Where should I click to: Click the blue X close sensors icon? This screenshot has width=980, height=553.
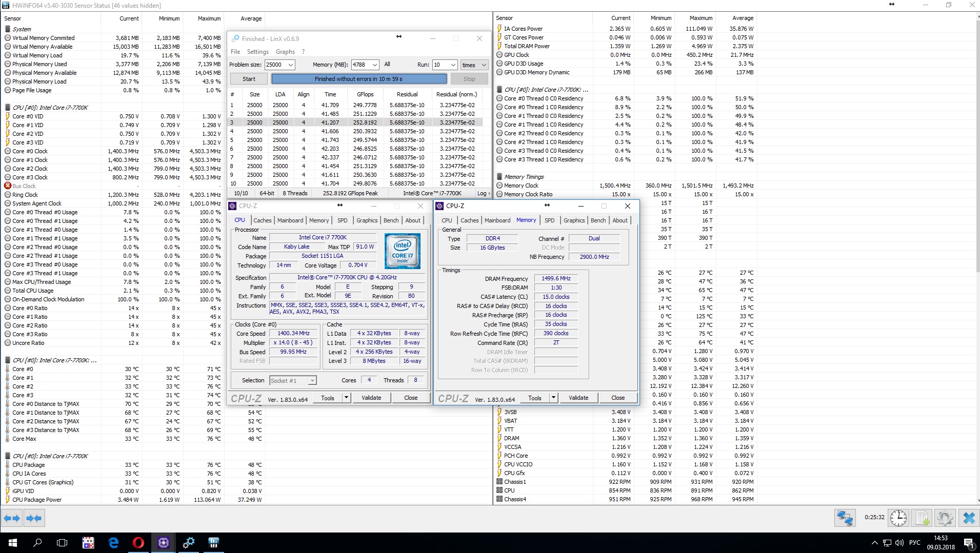tap(969, 518)
